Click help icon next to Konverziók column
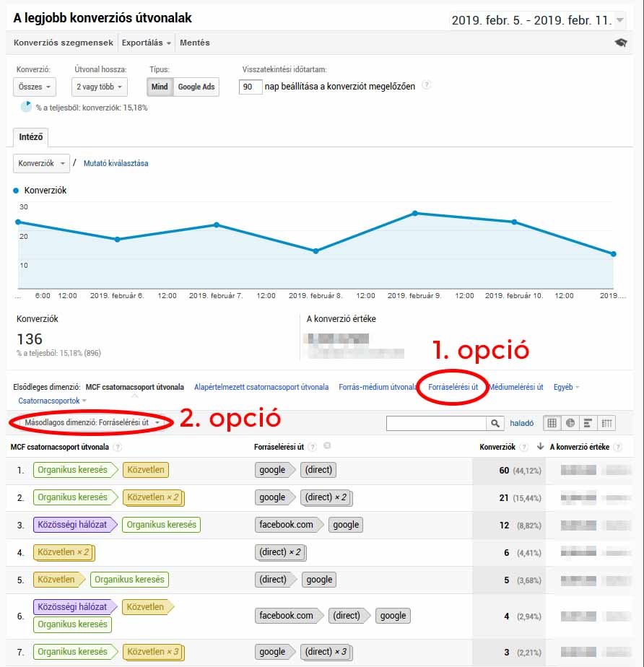 coord(523,448)
